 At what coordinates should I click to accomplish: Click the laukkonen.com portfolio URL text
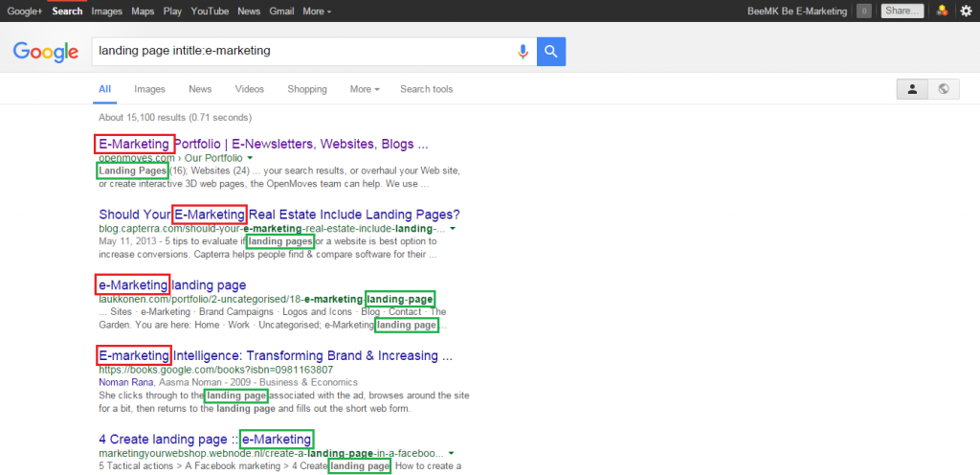tap(266, 299)
